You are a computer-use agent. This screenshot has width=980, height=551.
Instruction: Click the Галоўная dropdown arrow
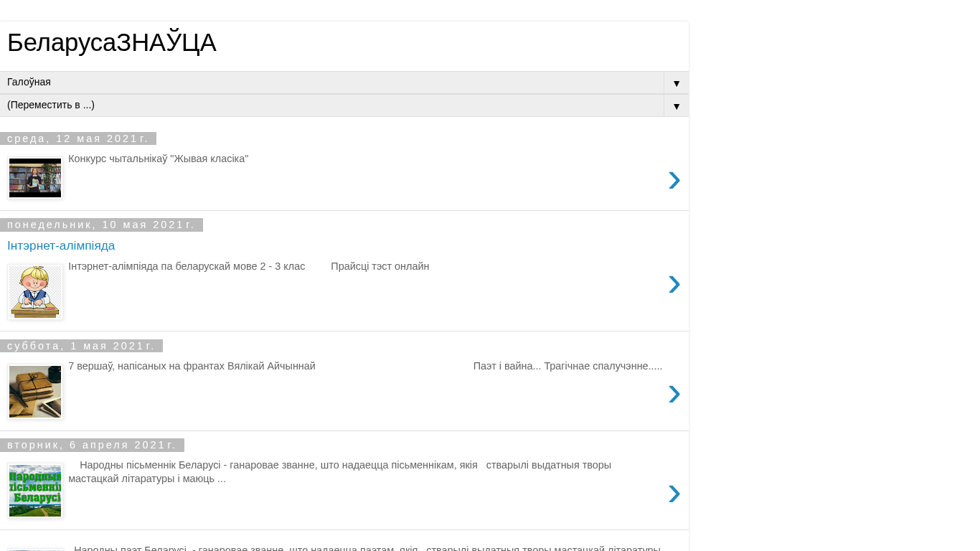point(676,83)
